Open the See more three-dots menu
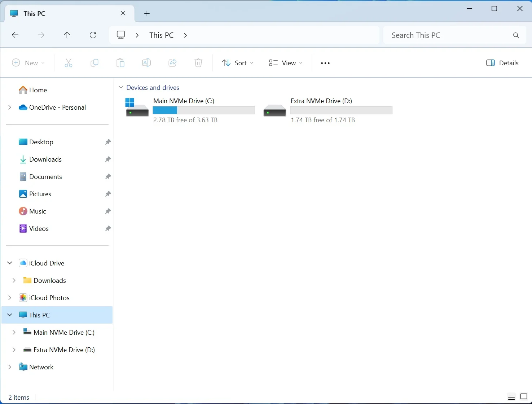This screenshot has height=404, width=532. (325, 63)
